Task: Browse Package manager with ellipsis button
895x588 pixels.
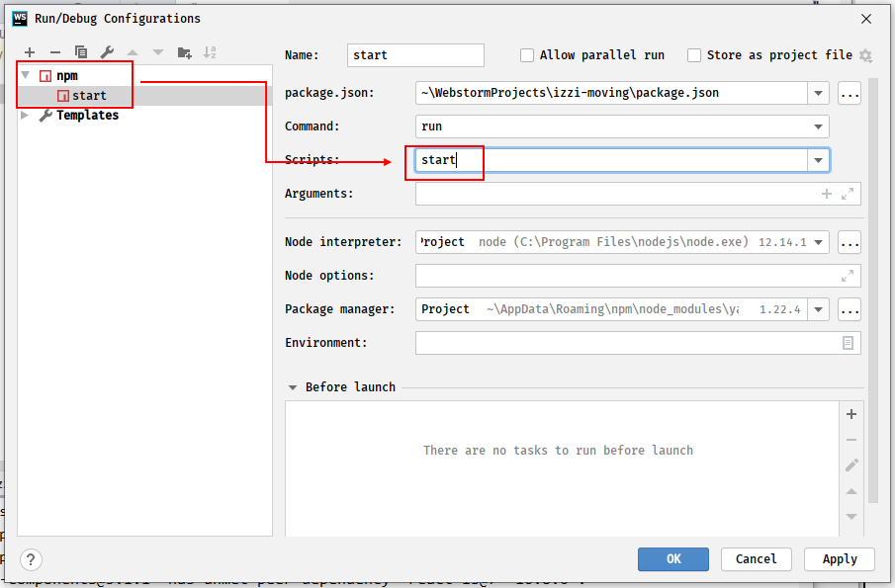Action: tap(850, 309)
